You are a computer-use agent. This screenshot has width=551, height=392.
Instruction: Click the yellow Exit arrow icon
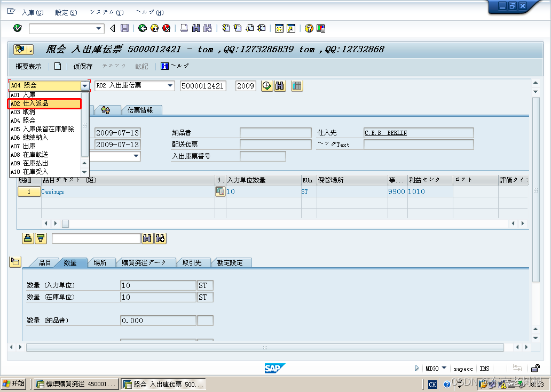(155, 28)
